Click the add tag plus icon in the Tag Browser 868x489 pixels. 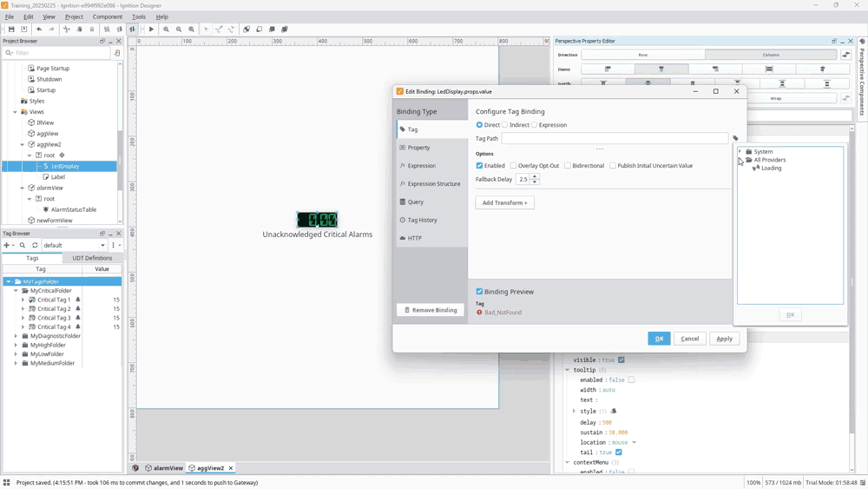click(x=7, y=245)
